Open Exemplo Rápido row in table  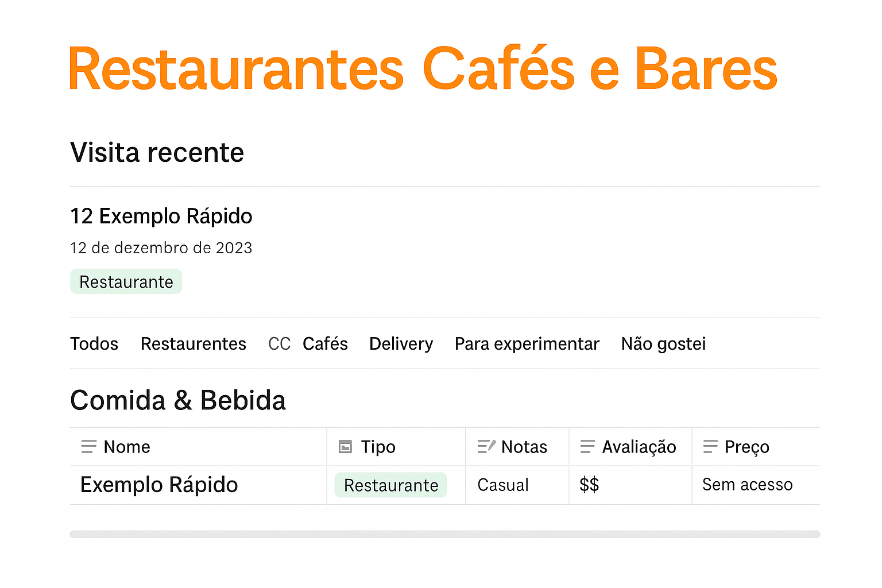click(159, 485)
